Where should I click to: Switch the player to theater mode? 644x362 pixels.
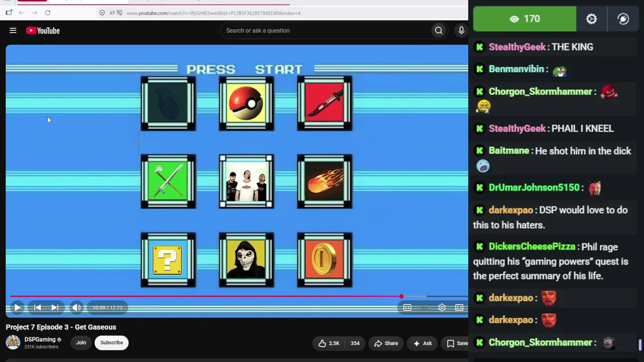pyautogui.click(x=459, y=307)
